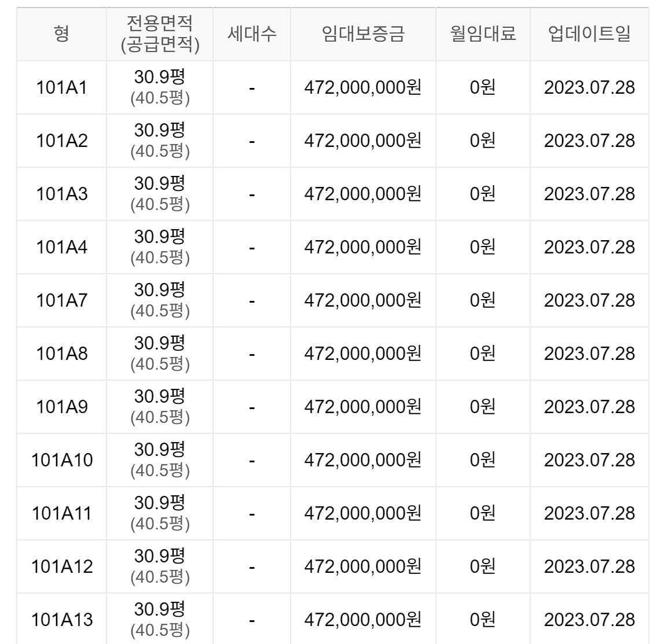
Task: Select the 101A4 row label
Action: click(61, 247)
